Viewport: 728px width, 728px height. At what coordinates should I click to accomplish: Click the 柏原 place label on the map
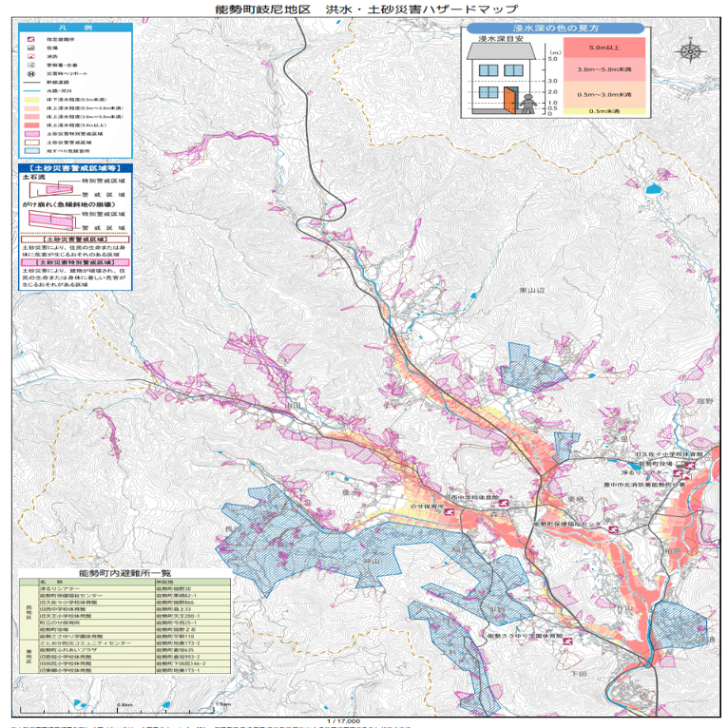coord(673,551)
